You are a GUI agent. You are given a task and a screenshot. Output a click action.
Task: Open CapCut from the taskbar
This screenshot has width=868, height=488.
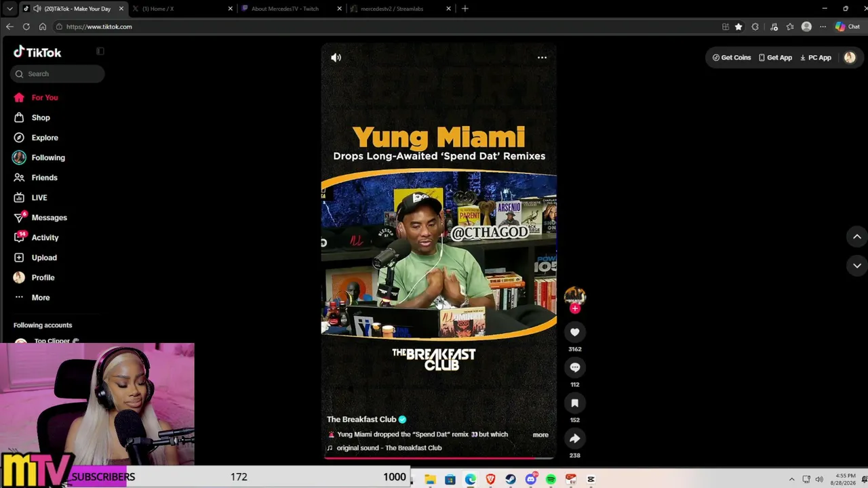click(591, 479)
